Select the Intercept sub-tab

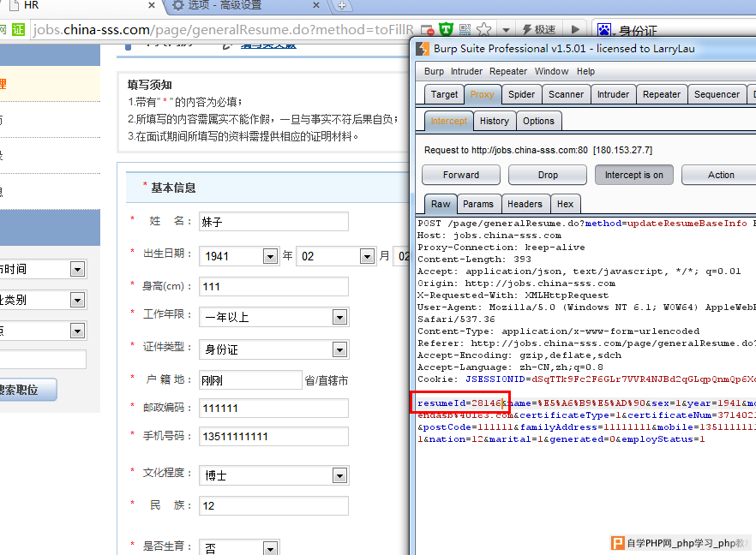pyautogui.click(x=448, y=121)
